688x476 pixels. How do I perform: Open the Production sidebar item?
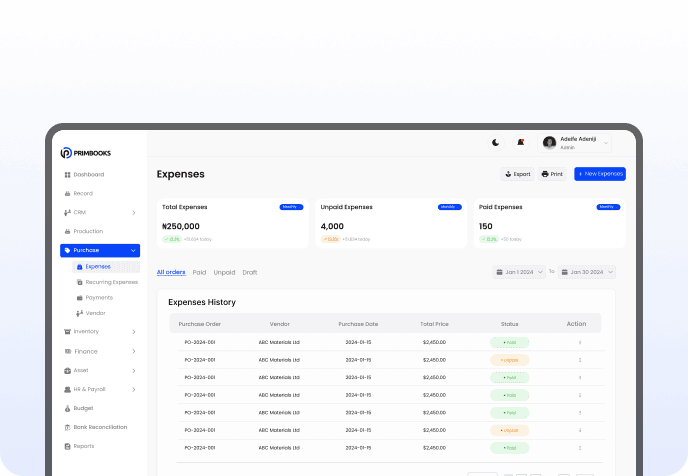pos(84,231)
